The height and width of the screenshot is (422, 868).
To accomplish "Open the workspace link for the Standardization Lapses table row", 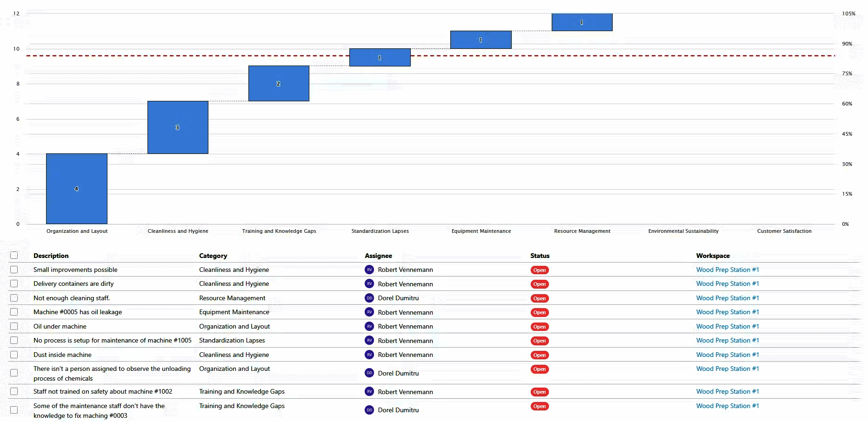I will click(728, 340).
